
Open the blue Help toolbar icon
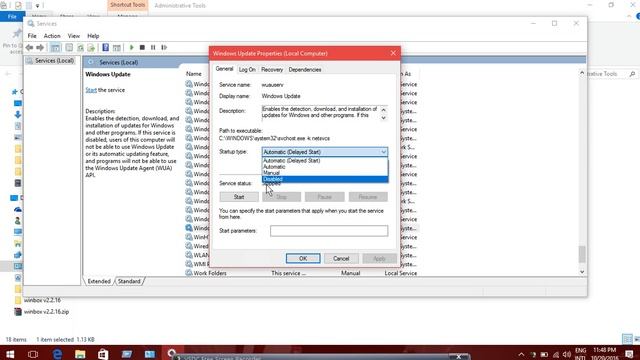pyautogui.click(x=105, y=47)
